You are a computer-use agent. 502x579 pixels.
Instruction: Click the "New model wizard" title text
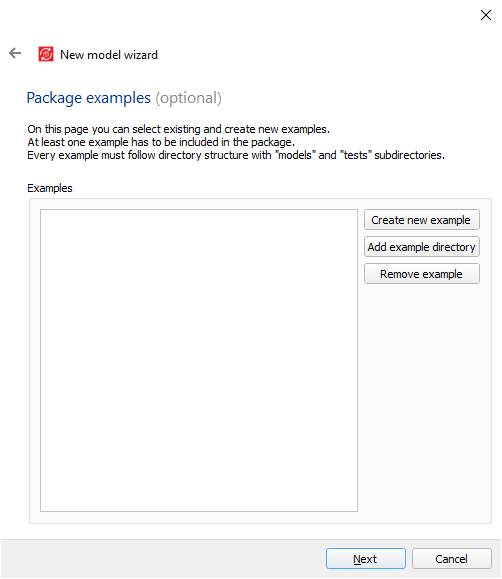pyautogui.click(x=109, y=55)
